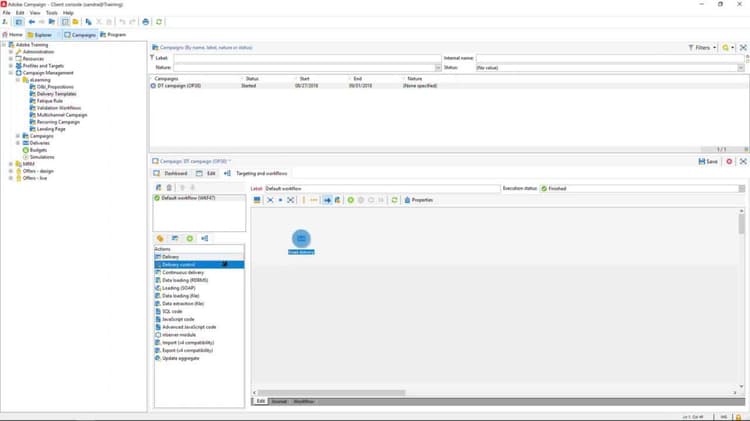Image resolution: width=750 pixels, height=421 pixels.
Task: Expand the MRM tree node
Action: (11, 164)
